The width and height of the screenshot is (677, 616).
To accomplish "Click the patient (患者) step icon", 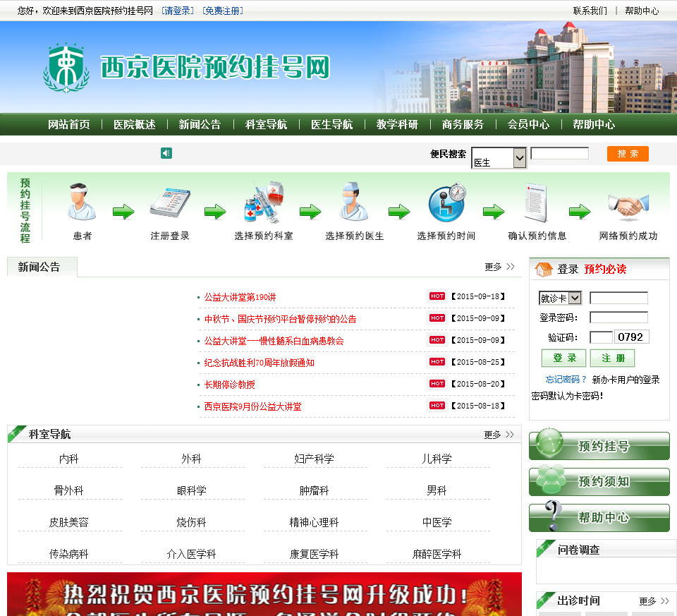I will (x=81, y=203).
